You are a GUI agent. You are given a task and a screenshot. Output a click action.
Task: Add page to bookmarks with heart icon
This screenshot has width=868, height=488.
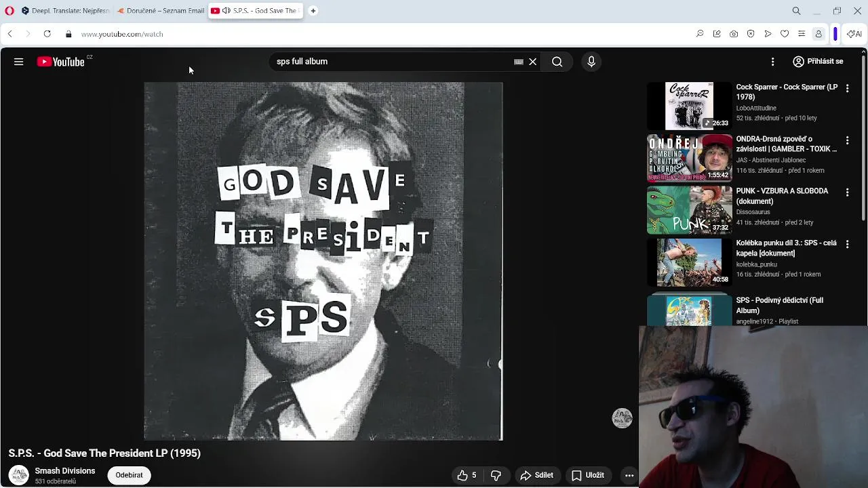coord(785,34)
